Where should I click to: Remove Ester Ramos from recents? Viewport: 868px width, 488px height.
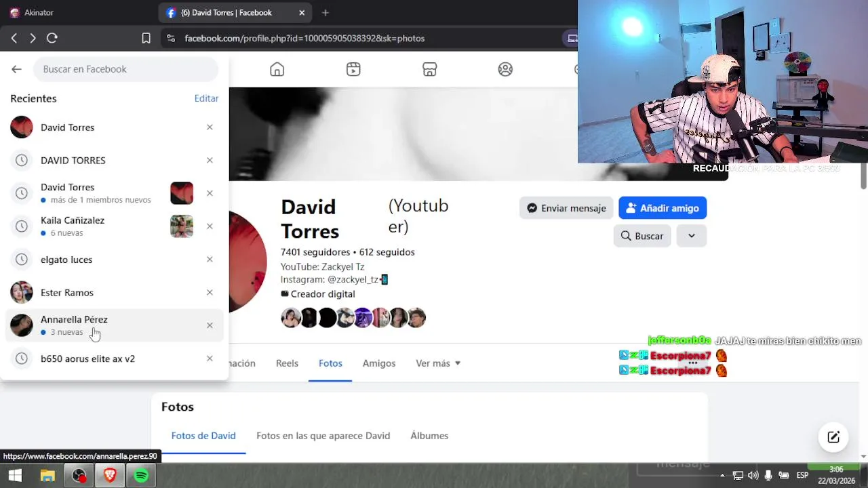click(x=210, y=293)
